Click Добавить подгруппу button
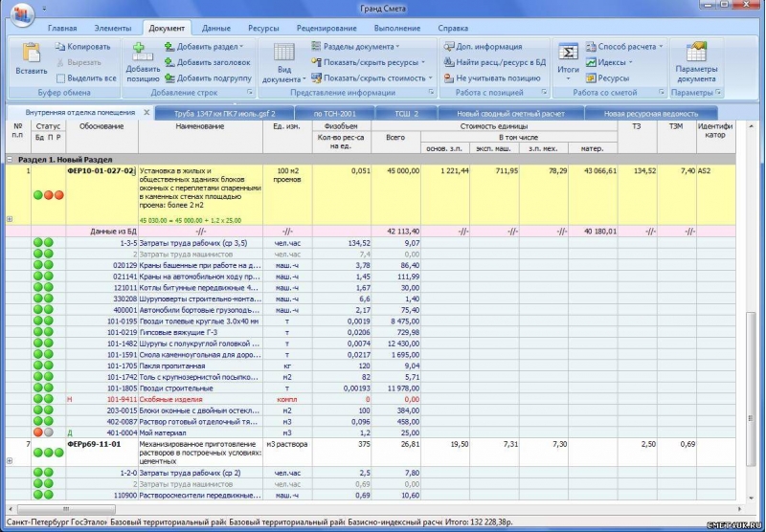The image size is (766, 532). (211, 78)
